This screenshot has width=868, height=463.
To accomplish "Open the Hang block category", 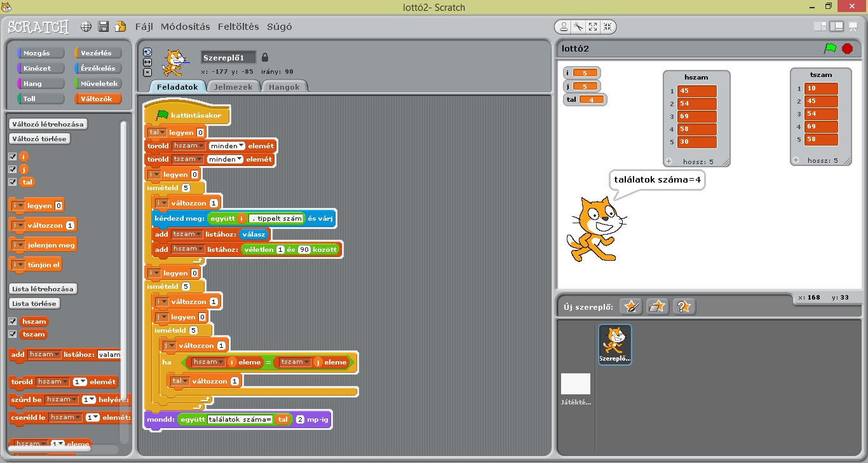I will point(41,83).
